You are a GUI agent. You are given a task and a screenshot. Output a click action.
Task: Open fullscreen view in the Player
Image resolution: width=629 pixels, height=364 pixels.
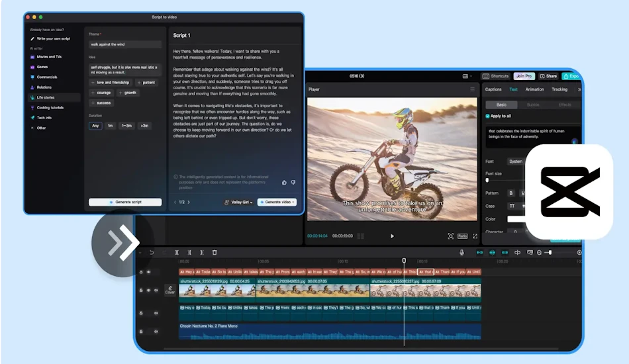[x=475, y=236]
